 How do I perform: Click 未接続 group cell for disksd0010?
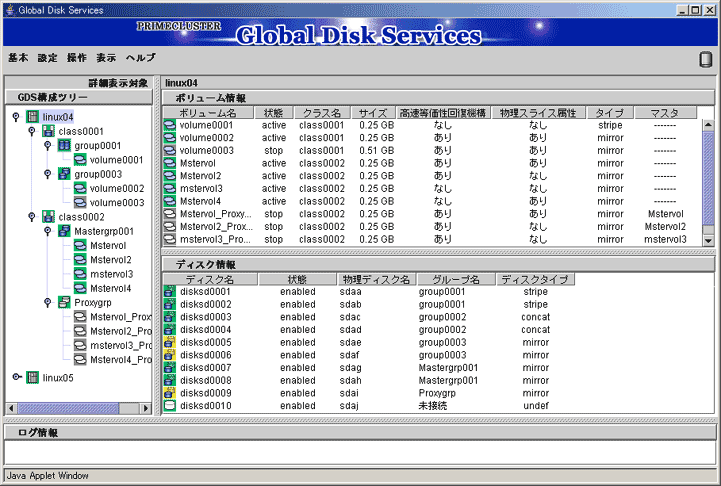pos(433,406)
